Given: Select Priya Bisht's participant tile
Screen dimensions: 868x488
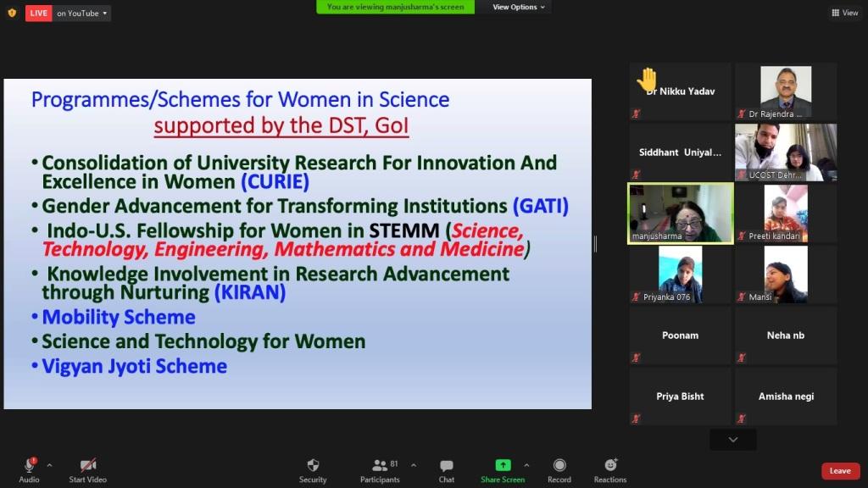Looking at the screenshot, I should pyautogui.click(x=681, y=396).
